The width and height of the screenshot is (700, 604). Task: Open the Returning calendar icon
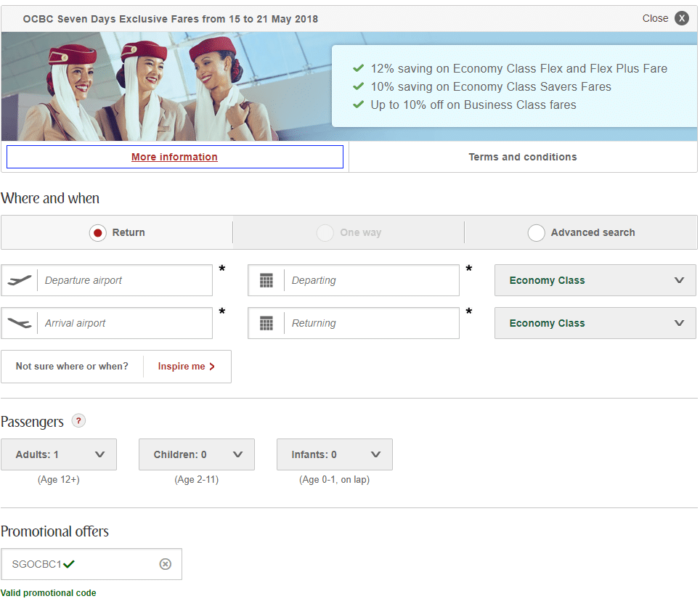click(266, 323)
